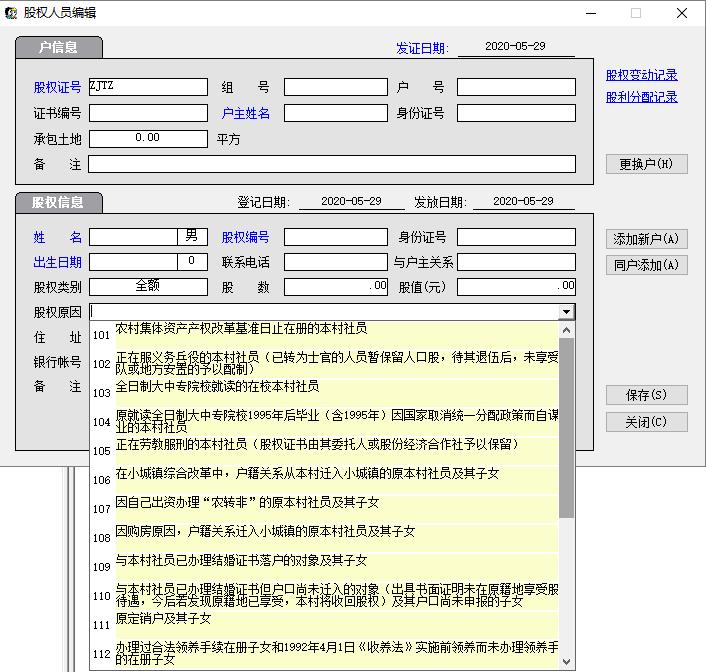
Task: Close form with 关闭(C) button
Action: tap(646, 422)
